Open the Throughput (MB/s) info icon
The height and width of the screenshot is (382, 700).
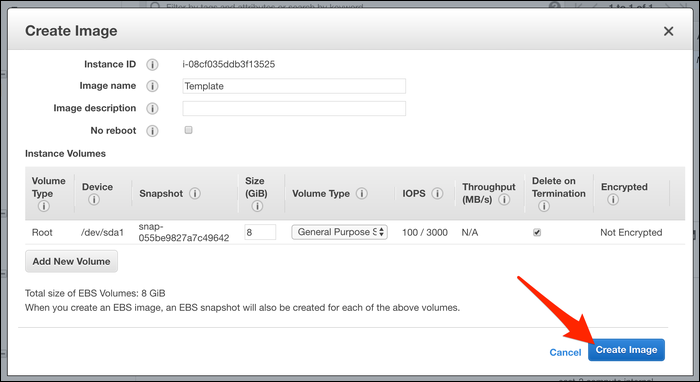tap(504, 199)
